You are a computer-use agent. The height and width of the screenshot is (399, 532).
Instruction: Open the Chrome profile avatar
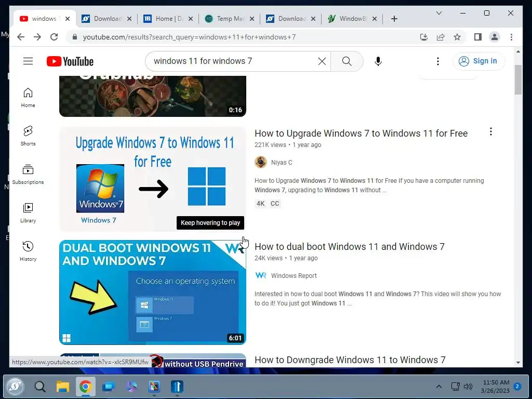[495, 37]
